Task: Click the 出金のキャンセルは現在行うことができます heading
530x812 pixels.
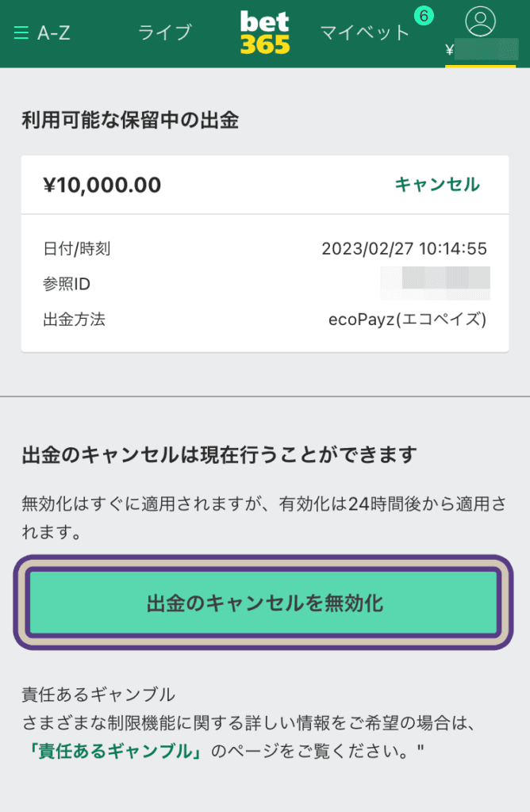Action: tap(219, 454)
